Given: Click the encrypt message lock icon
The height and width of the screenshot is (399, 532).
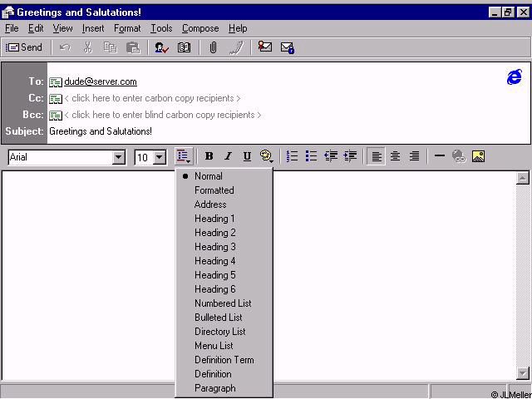Looking at the screenshot, I should [288, 47].
